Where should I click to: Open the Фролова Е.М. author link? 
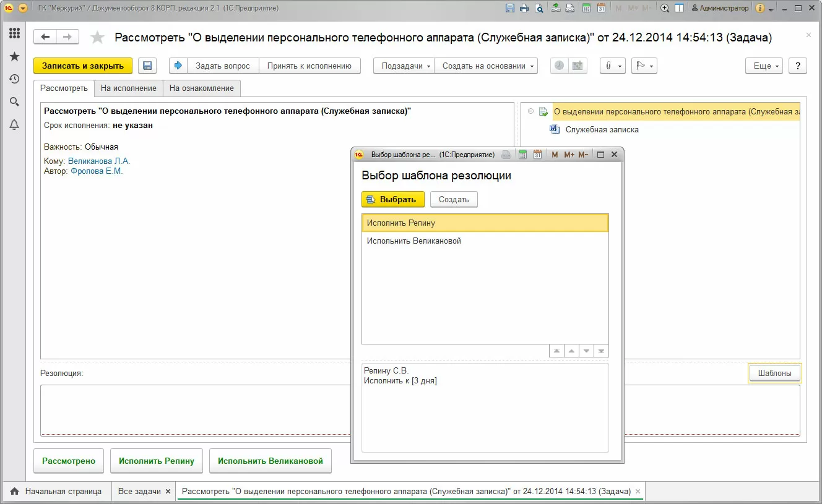[x=97, y=171]
